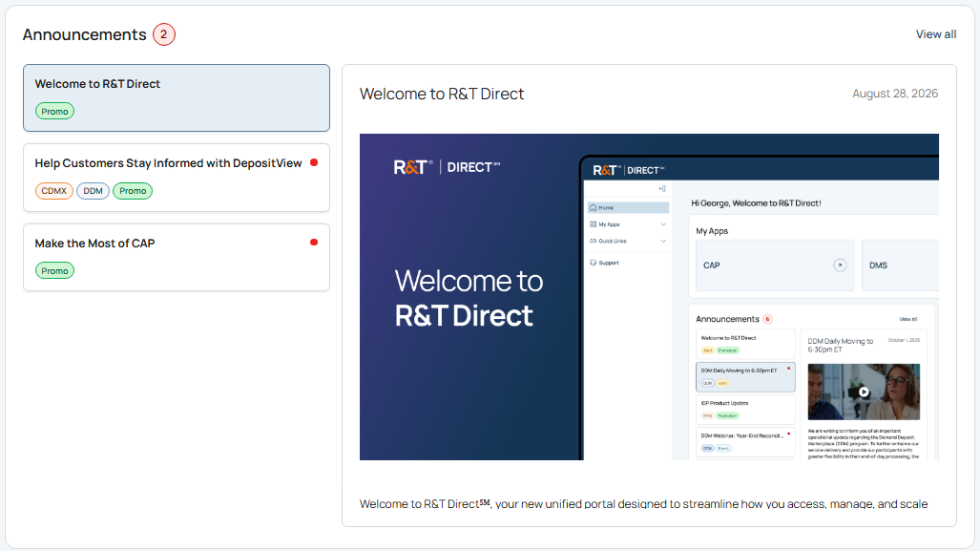Select the Welcome to R&T Direct announcement card
980x551 pixels.
pyautogui.click(x=177, y=97)
